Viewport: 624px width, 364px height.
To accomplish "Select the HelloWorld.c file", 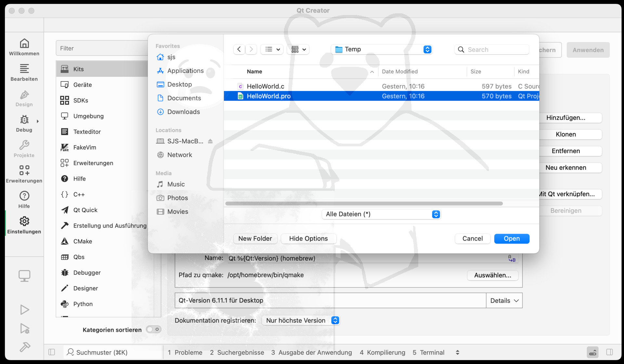I will pyautogui.click(x=382, y=86).
